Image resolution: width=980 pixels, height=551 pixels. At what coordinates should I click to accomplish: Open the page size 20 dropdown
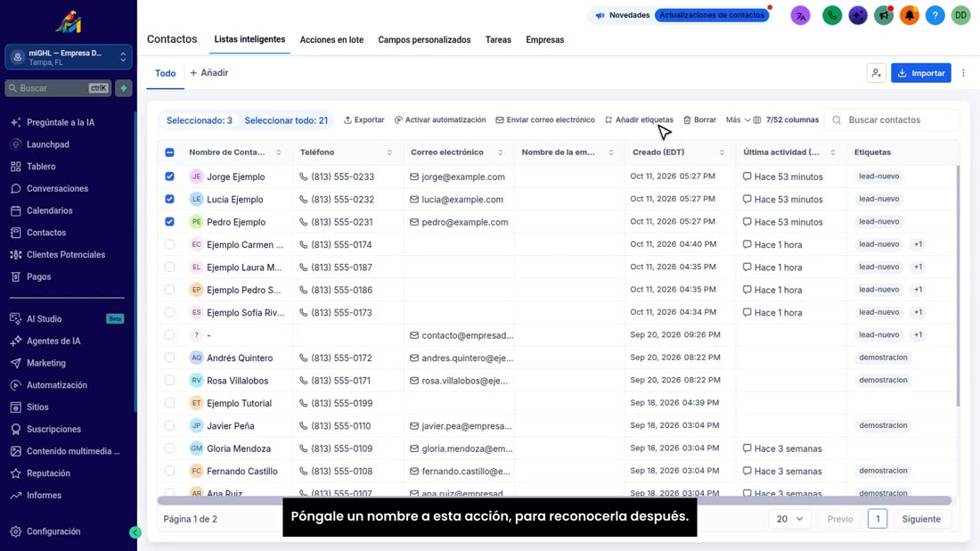[789, 519]
